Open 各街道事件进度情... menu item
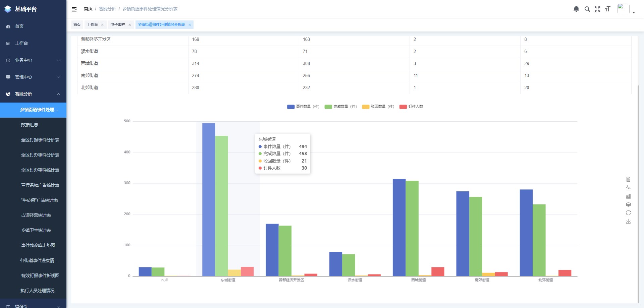The width and height of the screenshot is (644, 308). click(33, 260)
